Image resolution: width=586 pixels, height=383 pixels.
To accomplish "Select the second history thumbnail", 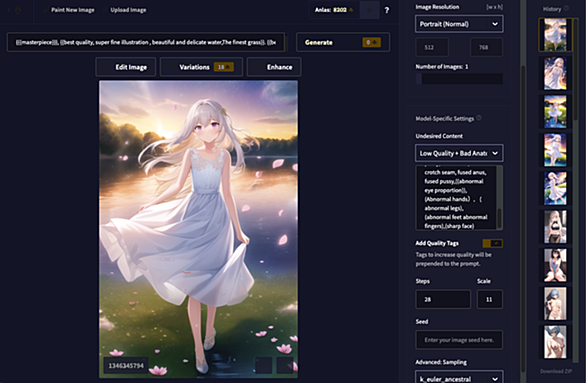I will click(555, 73).
